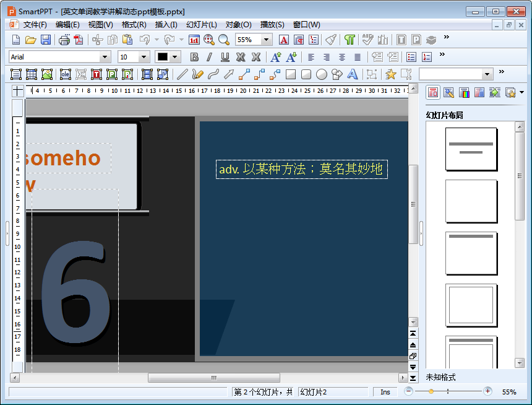532x405 pixels.
Task: Toggle Italic formatting
Action: tap(209, 57)
